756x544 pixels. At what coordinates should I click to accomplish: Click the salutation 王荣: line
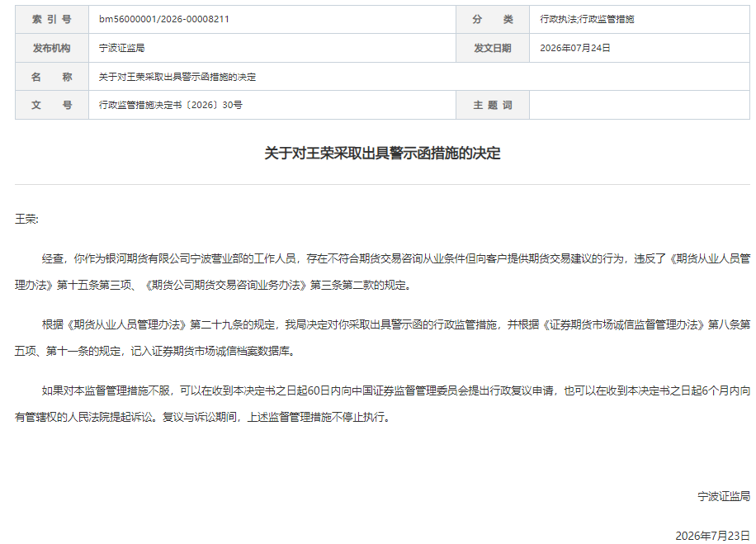click(x=26, y=219)
